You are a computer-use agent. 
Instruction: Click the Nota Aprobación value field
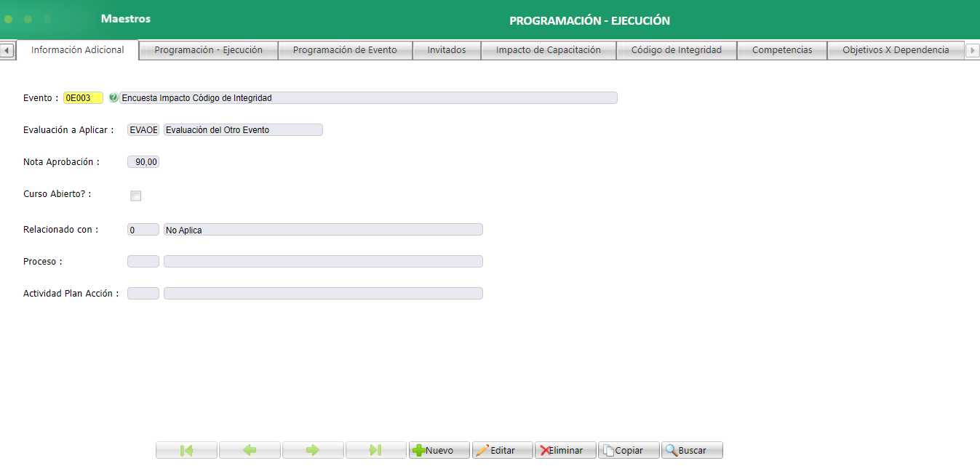[x=143, y=161]
